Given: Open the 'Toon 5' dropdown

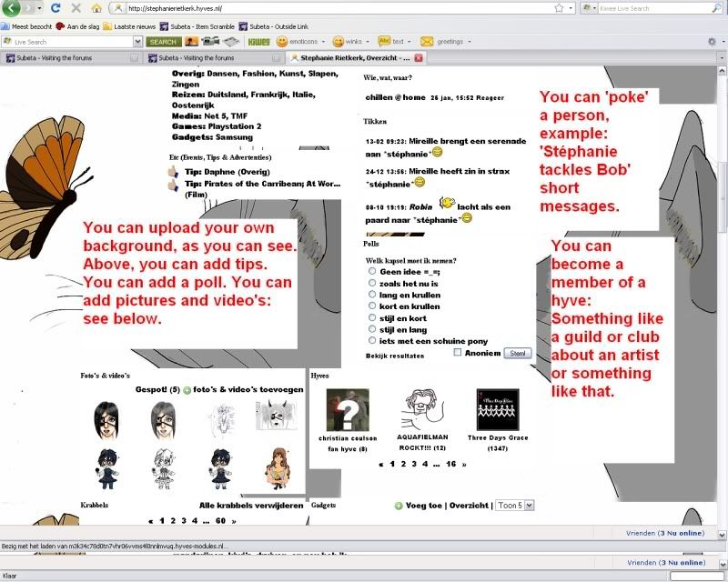Looking at the screenshot, I should [516, 506].
